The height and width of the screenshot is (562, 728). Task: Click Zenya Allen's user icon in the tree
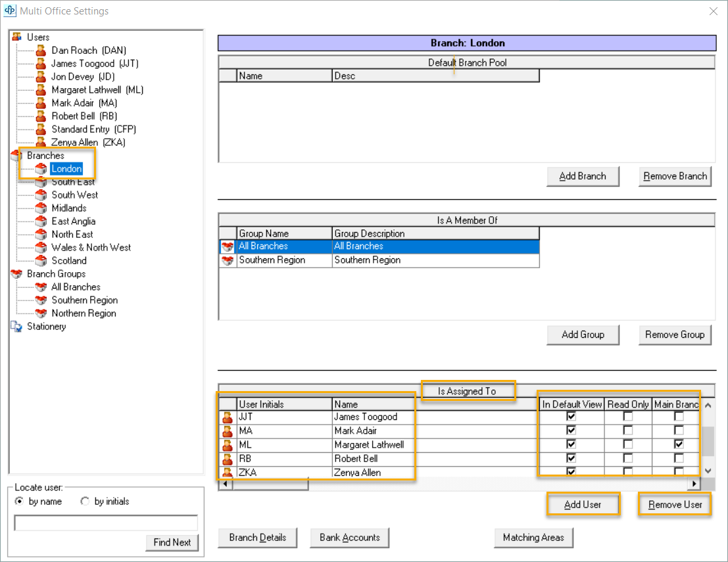click(41, 142)
